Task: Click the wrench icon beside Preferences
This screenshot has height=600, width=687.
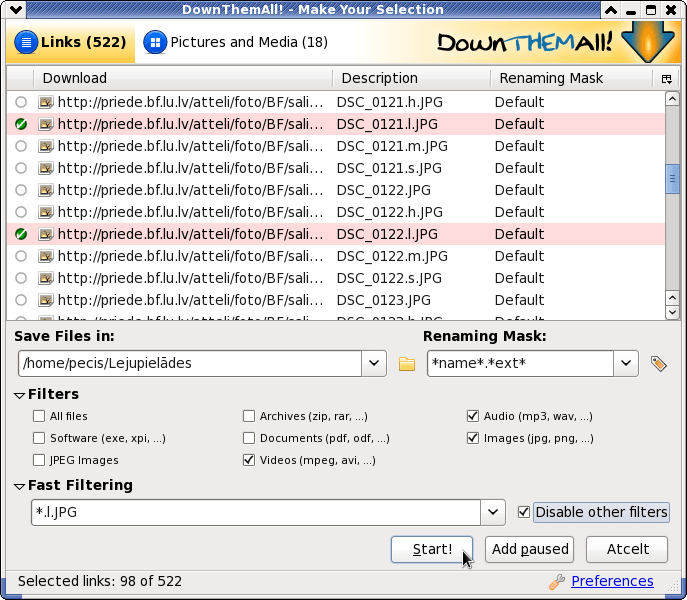Action: coord(557,582)
